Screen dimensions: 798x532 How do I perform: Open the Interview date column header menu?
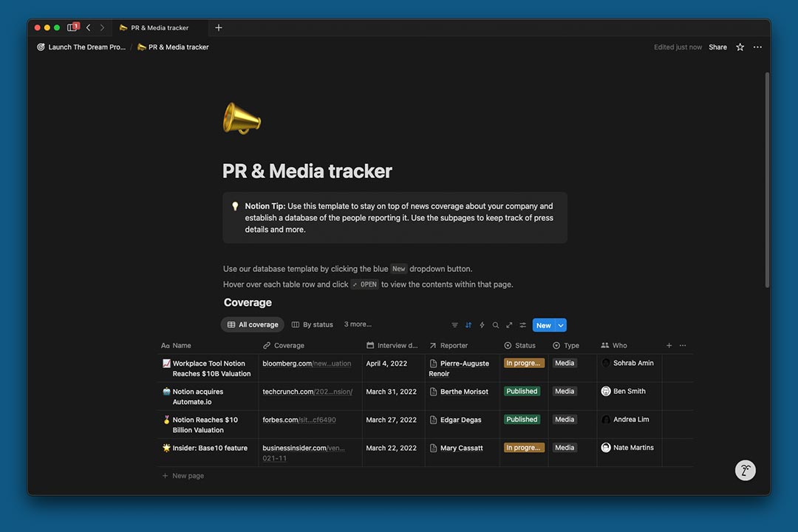pyautogui.click(x=393, y=345)
